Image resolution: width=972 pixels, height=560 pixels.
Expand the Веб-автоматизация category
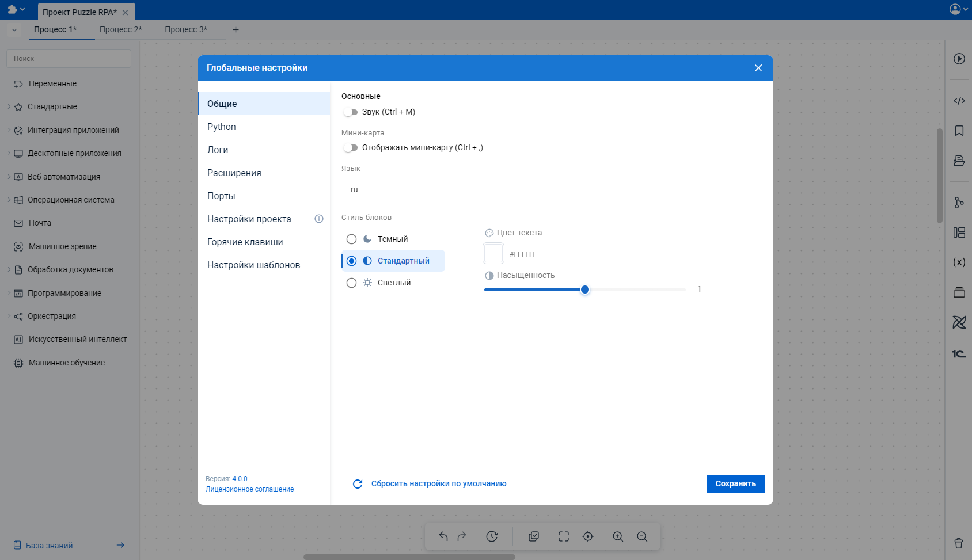click(x=9, y=177)
